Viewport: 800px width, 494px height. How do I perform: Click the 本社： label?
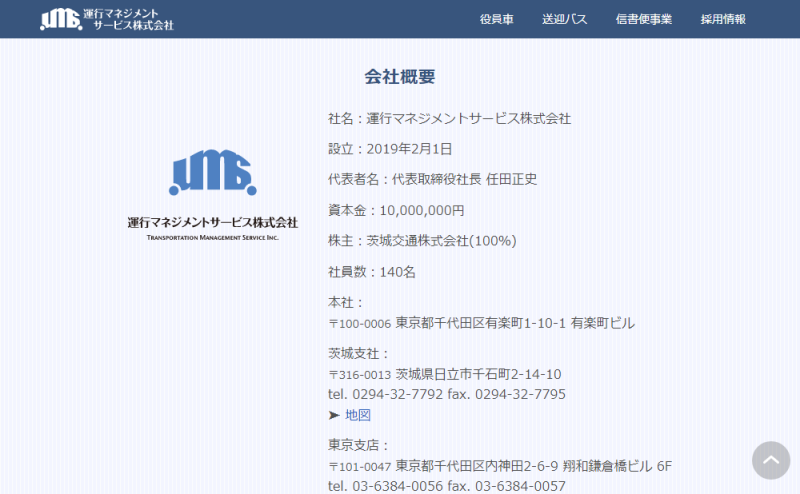tap(345, 303)
